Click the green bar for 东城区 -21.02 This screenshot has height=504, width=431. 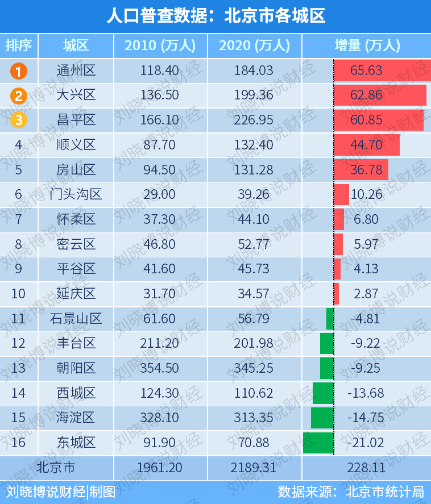pyautogui.click(x=318, y=443)
